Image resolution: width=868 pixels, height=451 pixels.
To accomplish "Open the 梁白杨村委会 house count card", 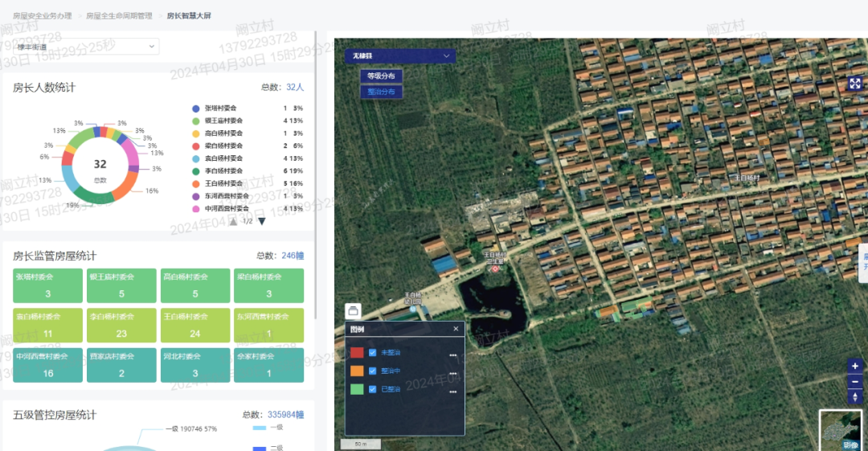I will pos(268,285).
